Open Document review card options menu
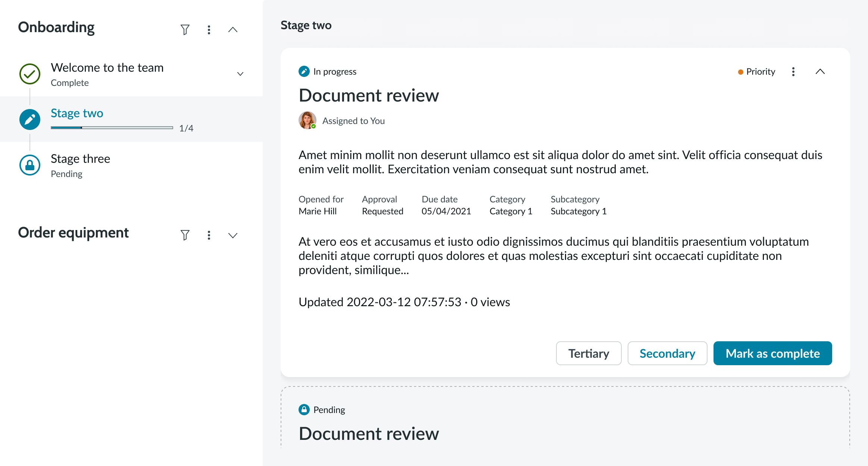 793,72
